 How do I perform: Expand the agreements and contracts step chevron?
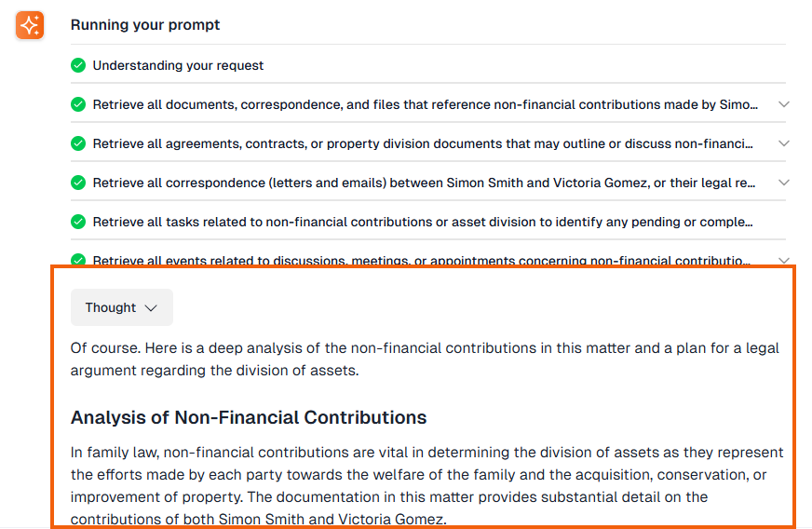[x=783, y=144]
